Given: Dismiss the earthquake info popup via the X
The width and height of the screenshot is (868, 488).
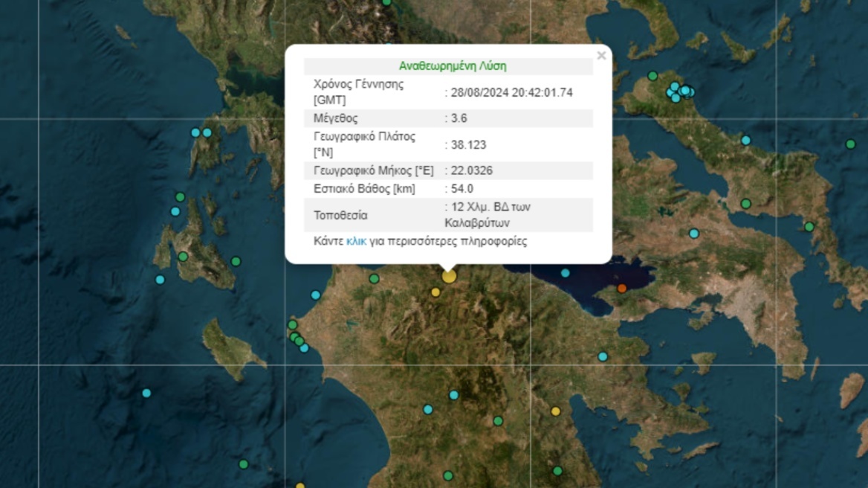Looking at the screenshot, I should tap(602, 55).
